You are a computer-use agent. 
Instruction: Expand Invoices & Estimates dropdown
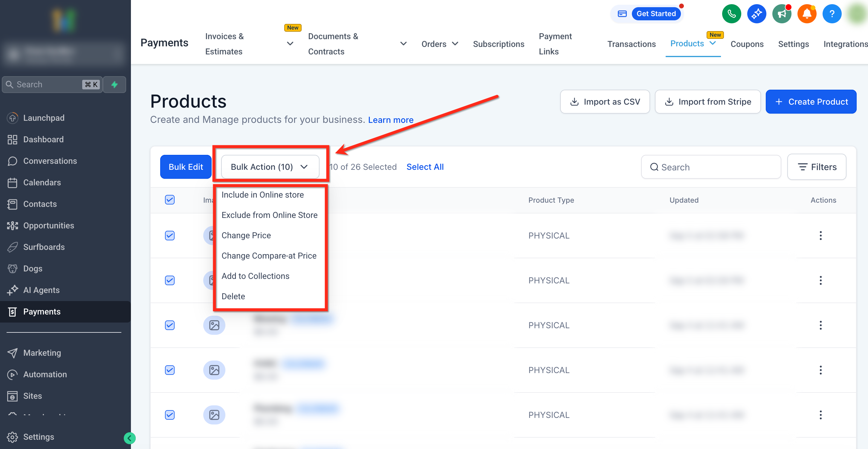(290, 44)
